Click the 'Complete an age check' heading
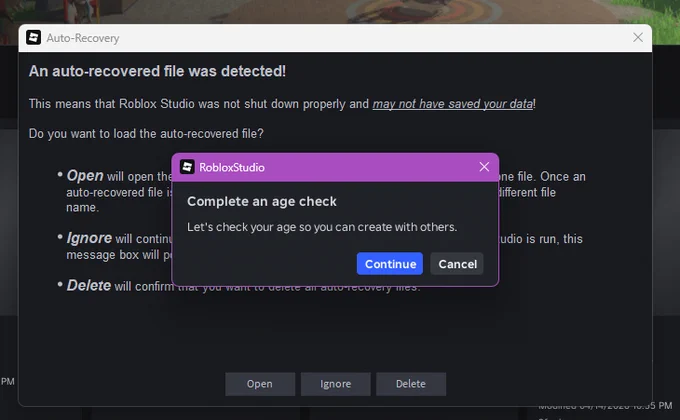This screenshot has height=420, width=680. click(262, 202)
